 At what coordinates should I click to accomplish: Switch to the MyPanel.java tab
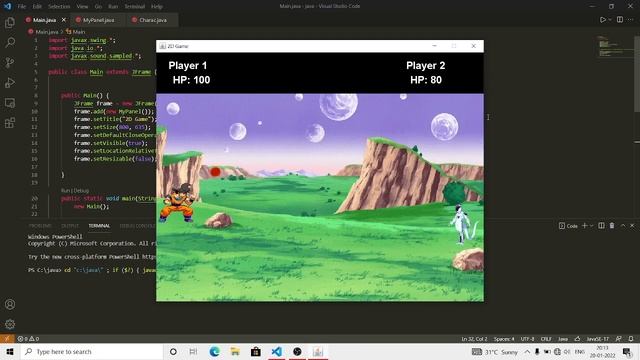[x=98, y=20]
